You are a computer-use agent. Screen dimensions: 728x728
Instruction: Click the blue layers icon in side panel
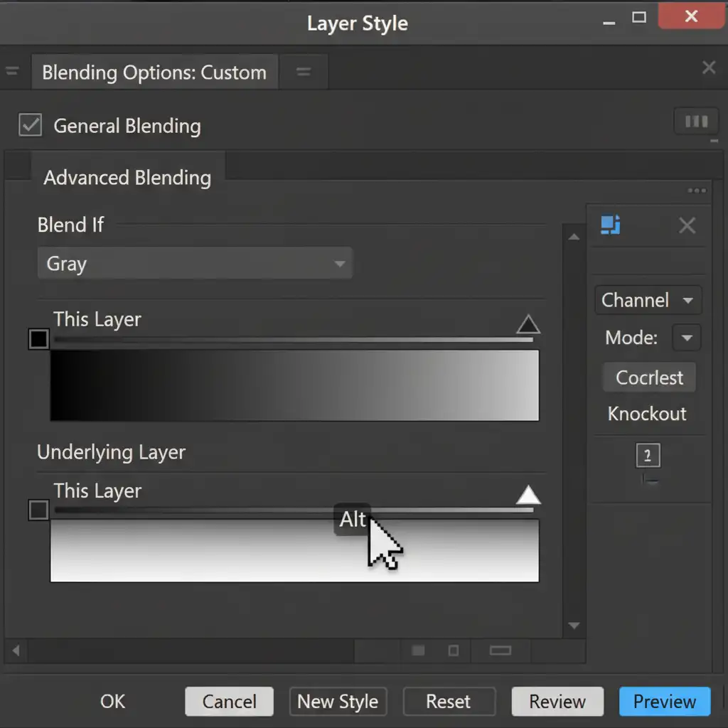pyautogui.click(x=611, y=225)
